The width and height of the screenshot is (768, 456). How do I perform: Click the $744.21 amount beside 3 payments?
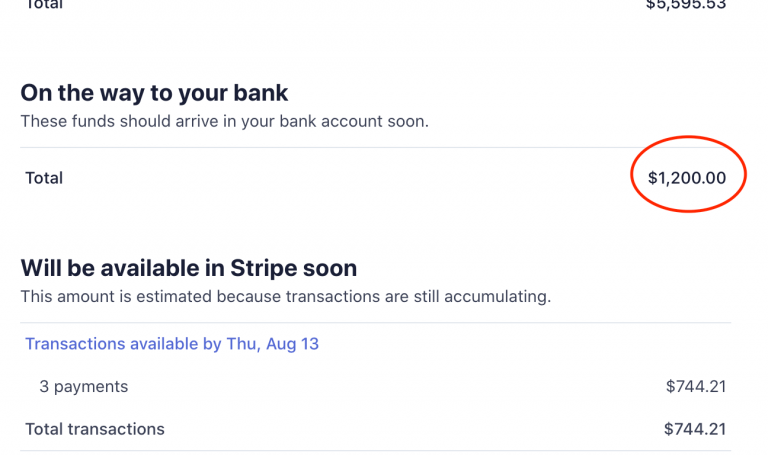click(695, 386)
